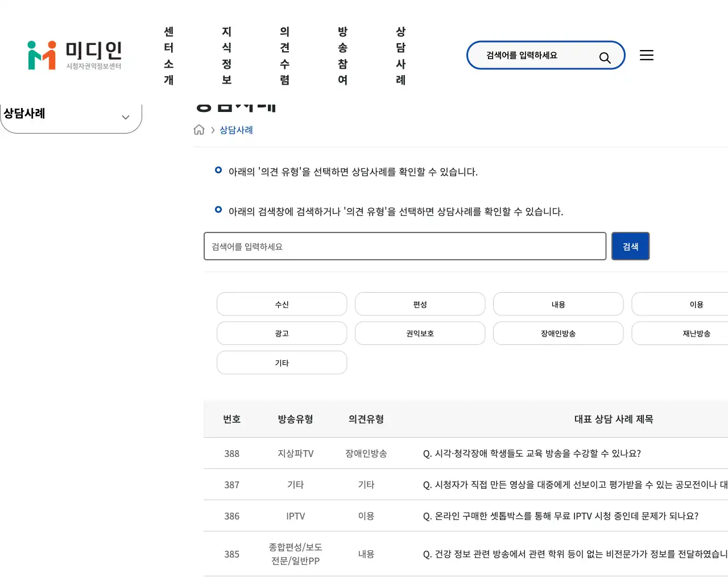Select the 광고 category filter
The height and width of the screenshot is (582, 728).
282,333
